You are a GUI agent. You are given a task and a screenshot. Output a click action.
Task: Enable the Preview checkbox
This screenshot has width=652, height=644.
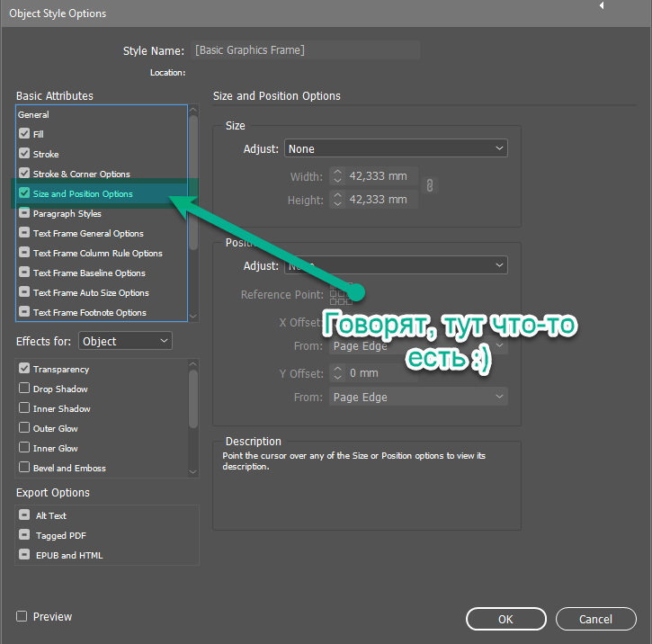click(22, 616)
